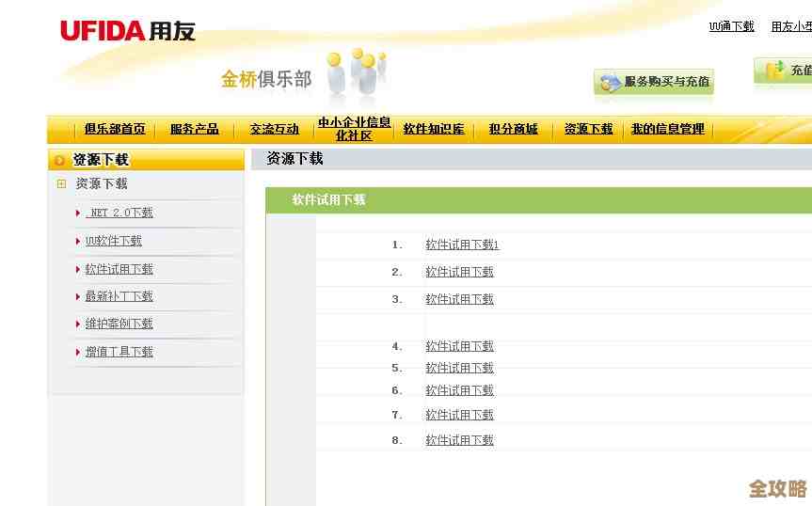Expand the 资源下载 tree node
This screenshot has width=812, height=506.
61,183
